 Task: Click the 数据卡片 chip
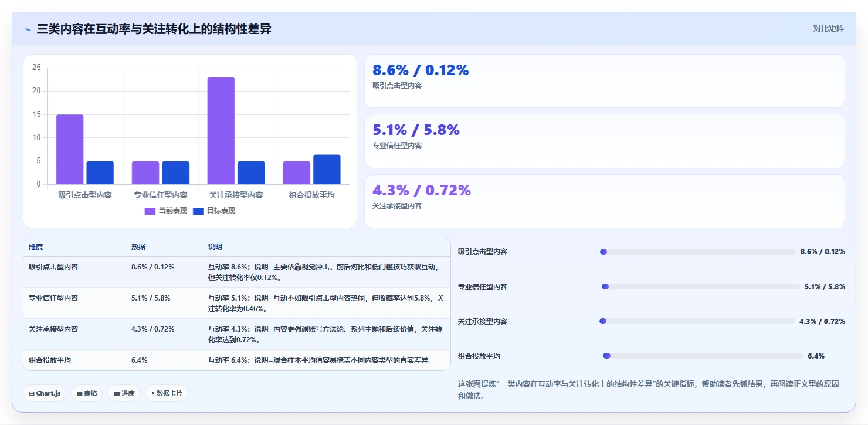167,393
